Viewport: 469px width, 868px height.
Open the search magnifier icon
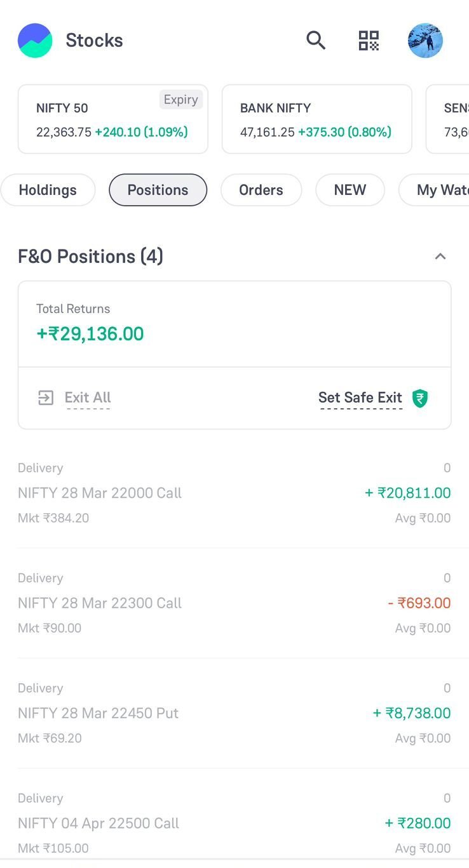[316, 41]
